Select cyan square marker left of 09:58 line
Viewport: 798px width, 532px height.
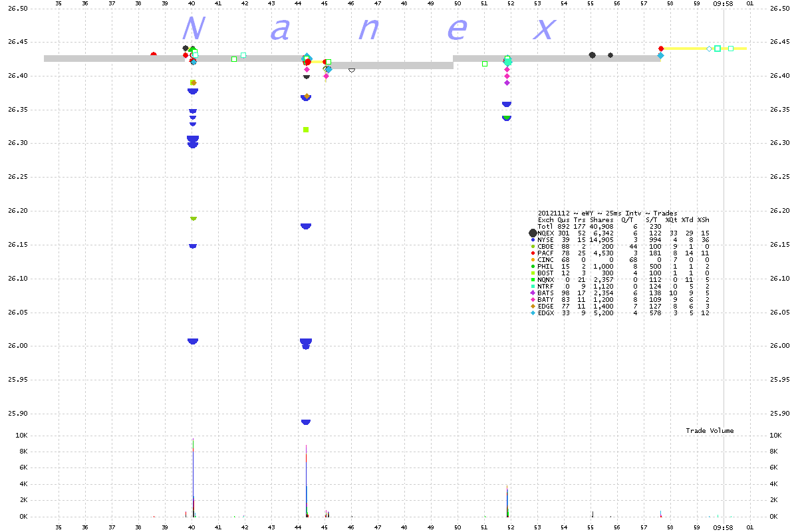point(718,49)
